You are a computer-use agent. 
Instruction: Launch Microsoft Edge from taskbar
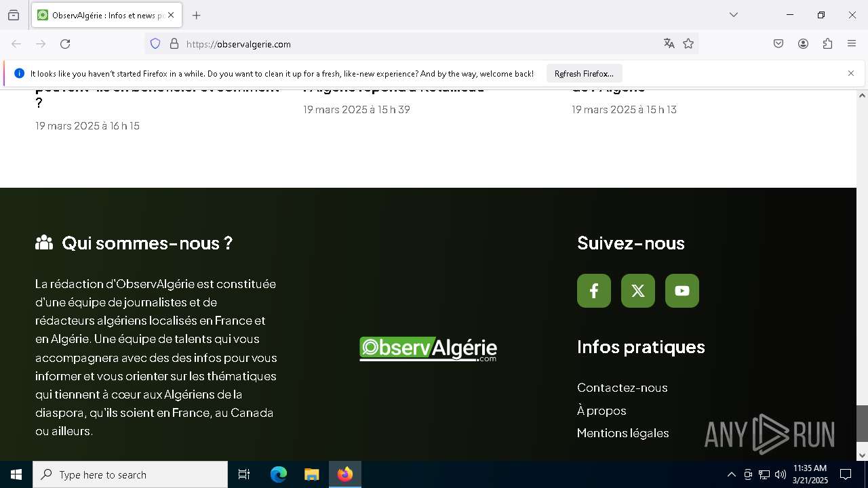point(279,474)
